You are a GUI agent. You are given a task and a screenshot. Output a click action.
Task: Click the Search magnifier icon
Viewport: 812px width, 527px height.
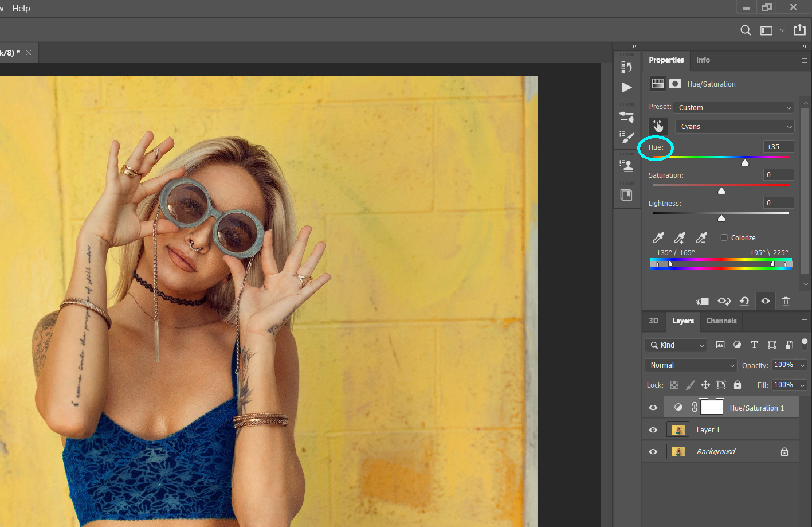pos(746,30)
